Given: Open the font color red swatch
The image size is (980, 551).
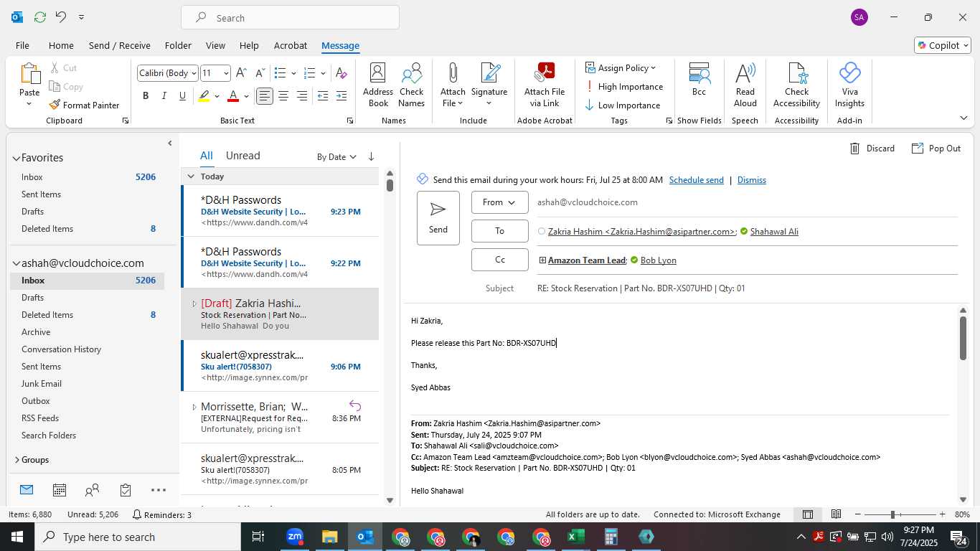Looking at the screenshot, I should (x=232, y=96).
